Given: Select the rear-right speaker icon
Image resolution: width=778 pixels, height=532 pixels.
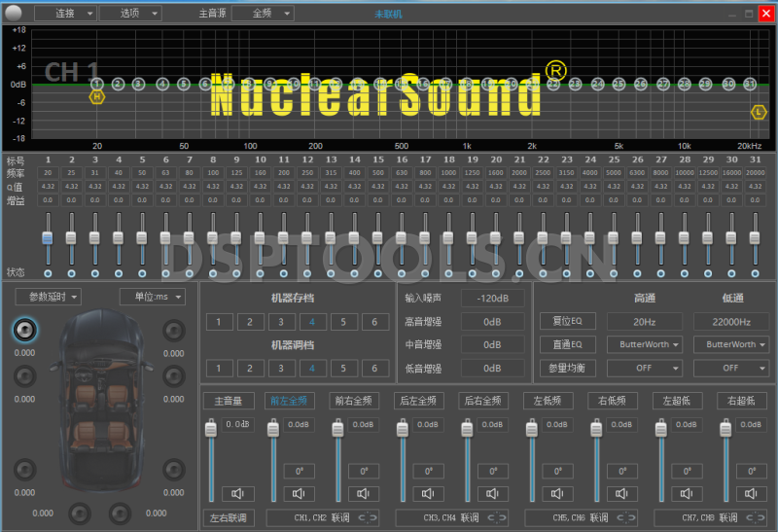Looking at the screenshot, I should pos(174,470).
